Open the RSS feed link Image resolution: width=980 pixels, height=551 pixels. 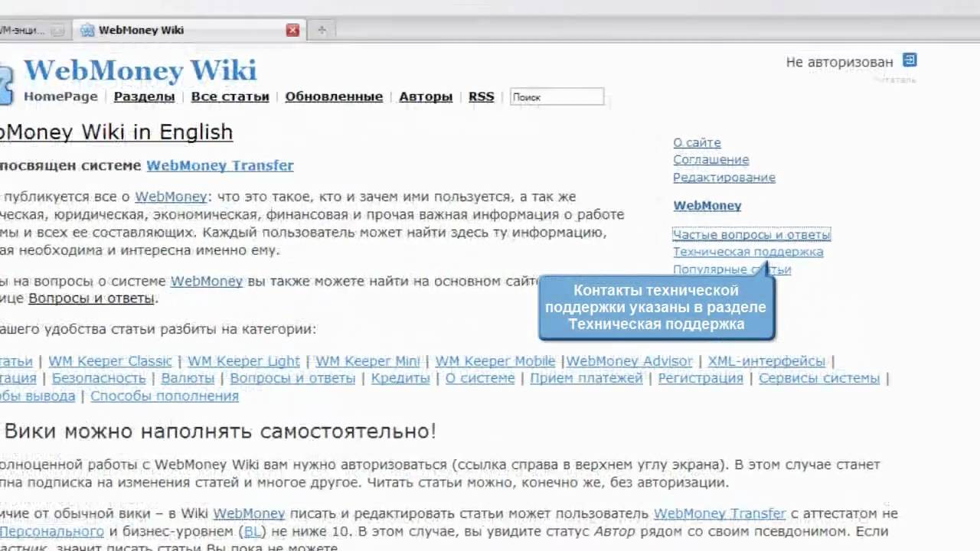[481, 96]
